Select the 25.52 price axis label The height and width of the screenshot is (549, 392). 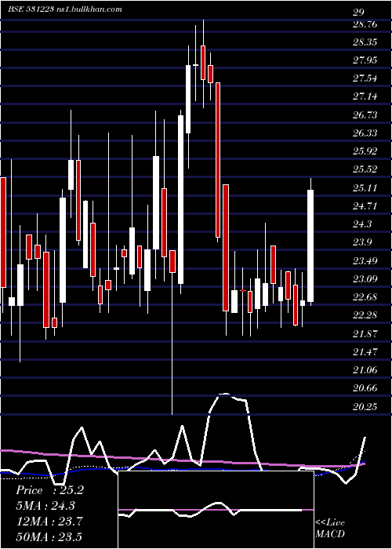365,170
